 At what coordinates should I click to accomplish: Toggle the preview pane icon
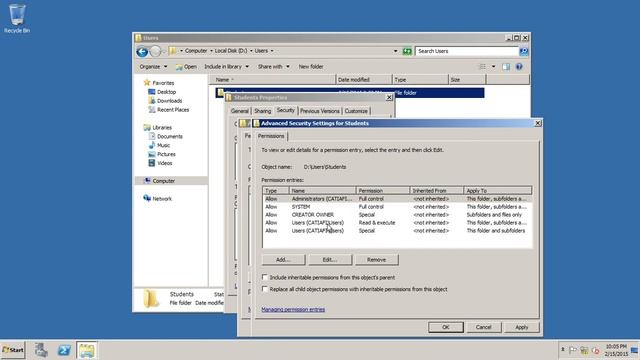[x=506, y=67]
